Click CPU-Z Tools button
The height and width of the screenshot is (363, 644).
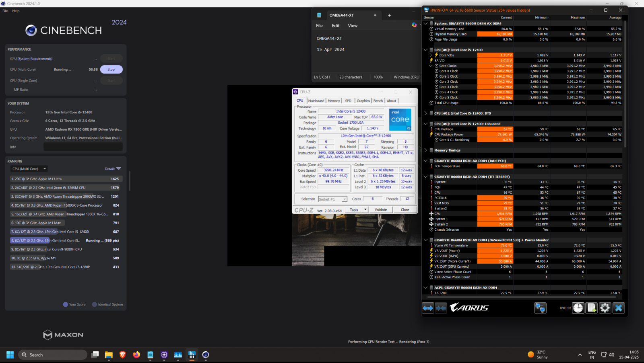click(354, 209)
